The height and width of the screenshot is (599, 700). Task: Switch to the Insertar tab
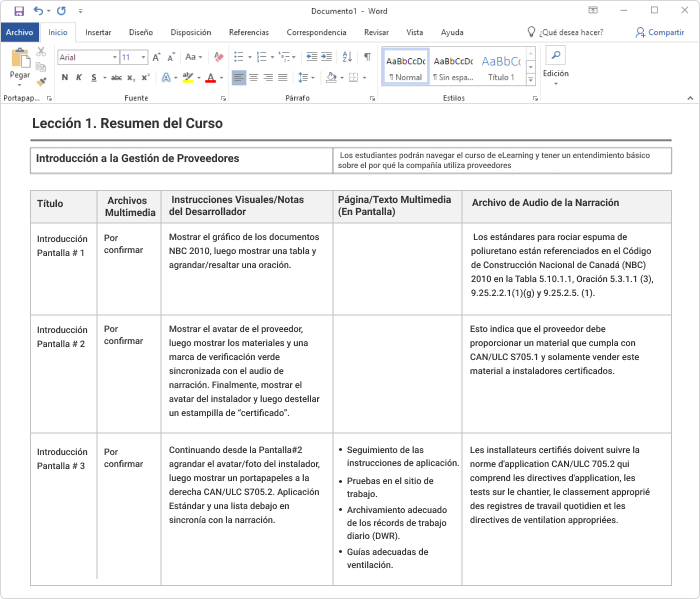(98, 32)
